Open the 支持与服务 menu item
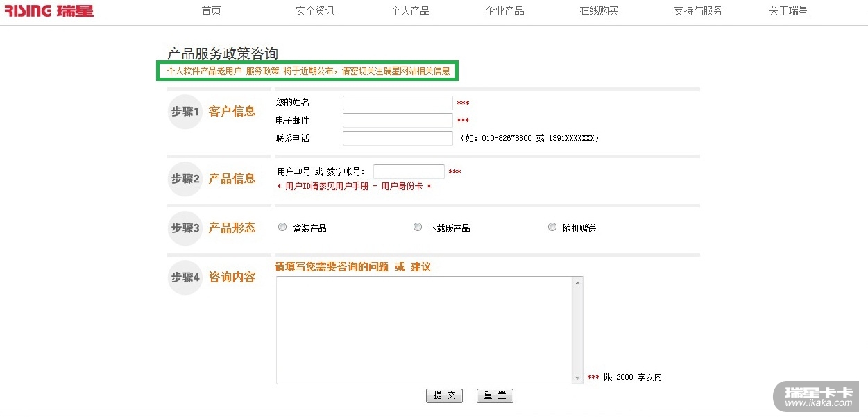Viewport: 868px width, 417px height. pyautogui.click(x=698, y=10)
